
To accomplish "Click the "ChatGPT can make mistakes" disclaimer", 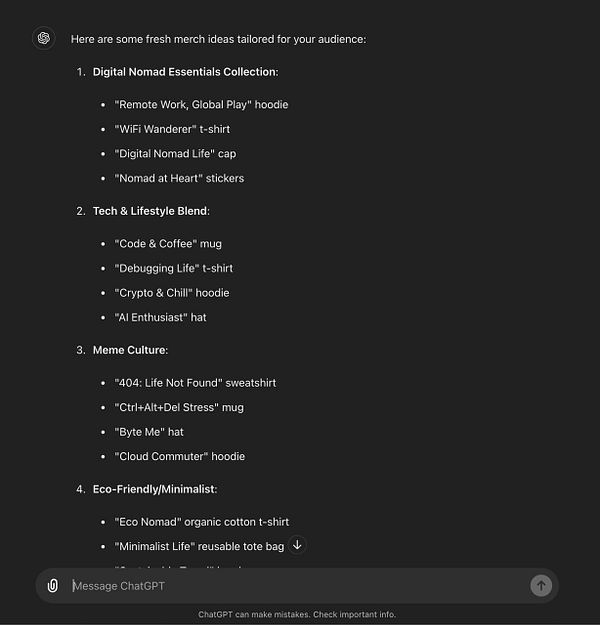I will 297,614.
